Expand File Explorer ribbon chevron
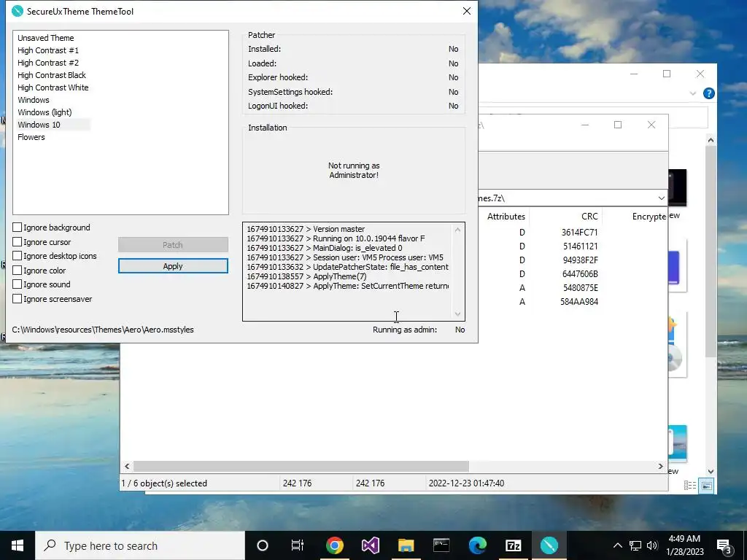 693,93
